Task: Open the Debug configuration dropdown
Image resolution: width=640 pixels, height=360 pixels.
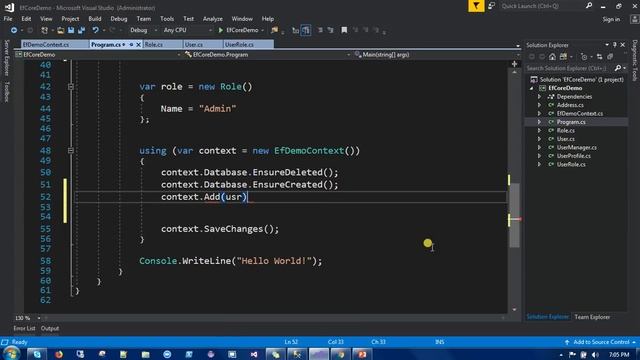Action: click(144, 30)
